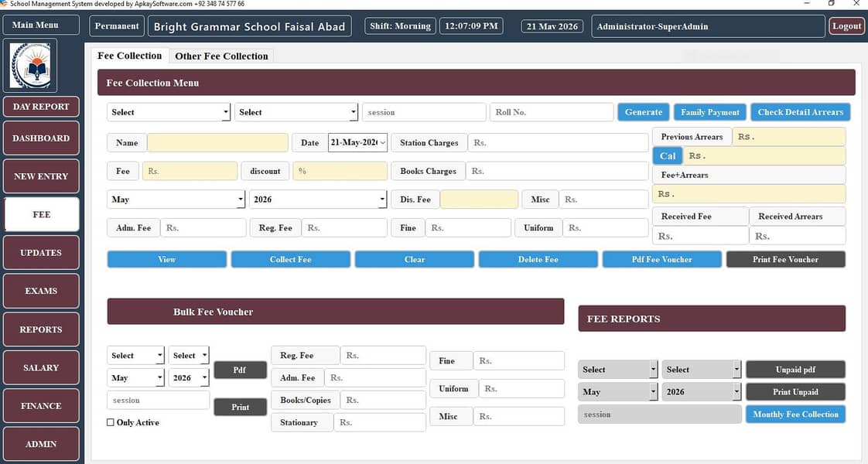
Task: Open the first Select dropdown in Fee Collection
Action: point(169,112)
